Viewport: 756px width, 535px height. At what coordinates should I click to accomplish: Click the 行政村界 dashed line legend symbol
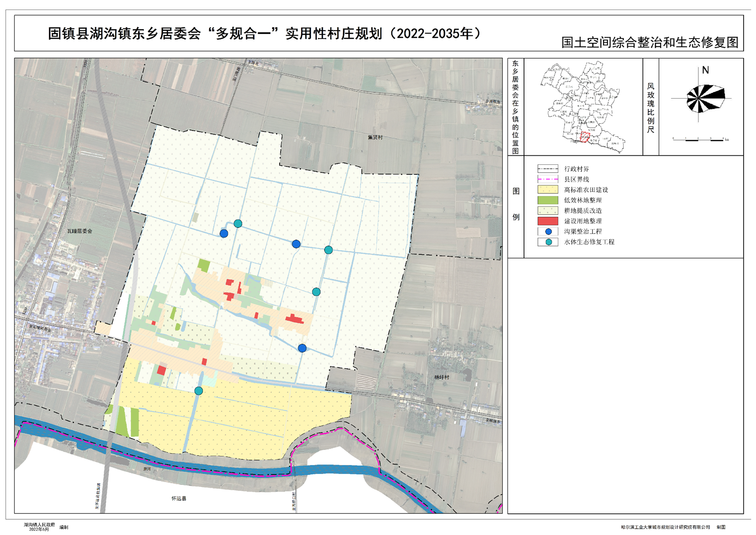(548, 169)
